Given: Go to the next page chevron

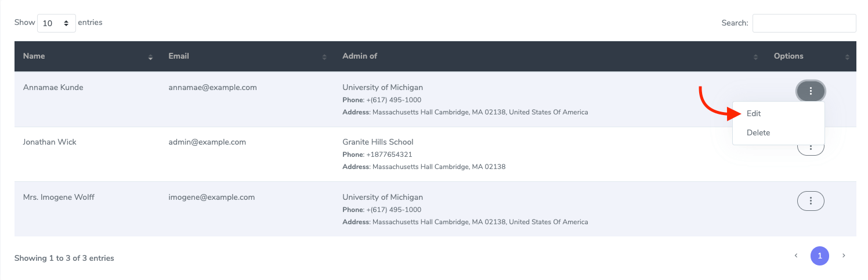Looking at the screenshot, I should click(844, 256).
